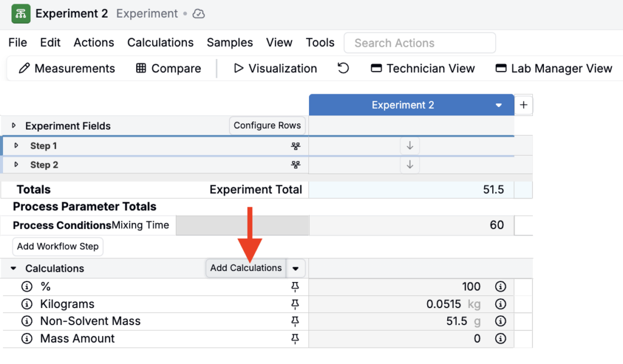
Task: Open the Samples menu
Action: click(229, 43)
